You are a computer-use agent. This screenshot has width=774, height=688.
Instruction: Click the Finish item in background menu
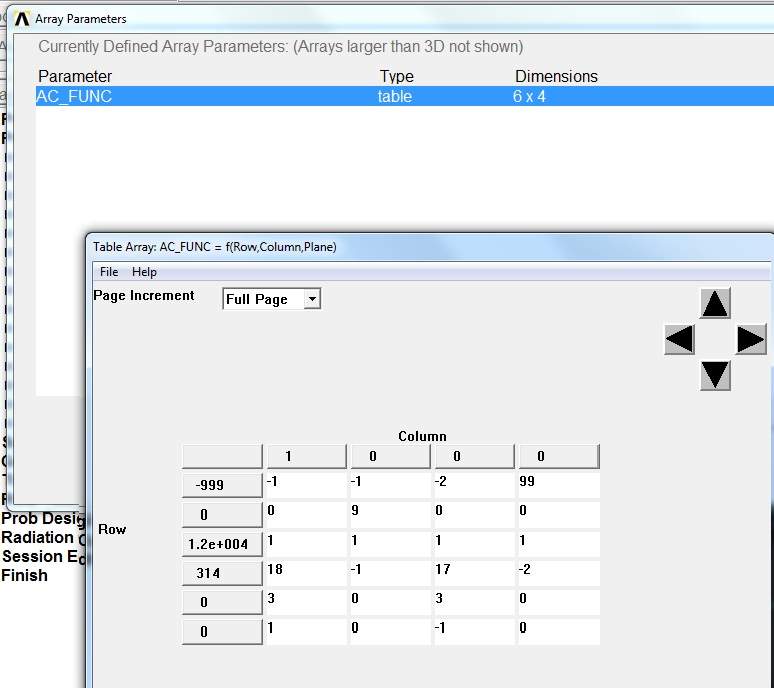pyautogui.click(x=24, y=575)
